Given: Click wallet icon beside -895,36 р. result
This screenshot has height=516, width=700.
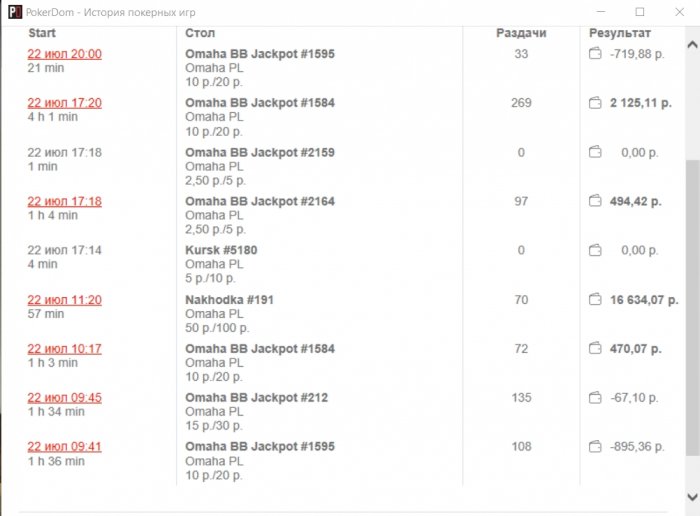Looking at the screenshot, I should (595, 447).
